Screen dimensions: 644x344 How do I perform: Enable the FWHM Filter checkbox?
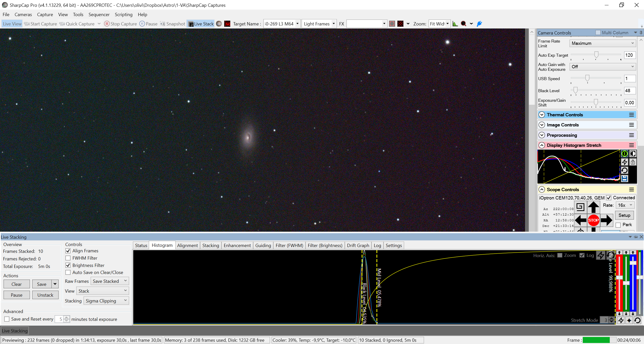[68, 258]
